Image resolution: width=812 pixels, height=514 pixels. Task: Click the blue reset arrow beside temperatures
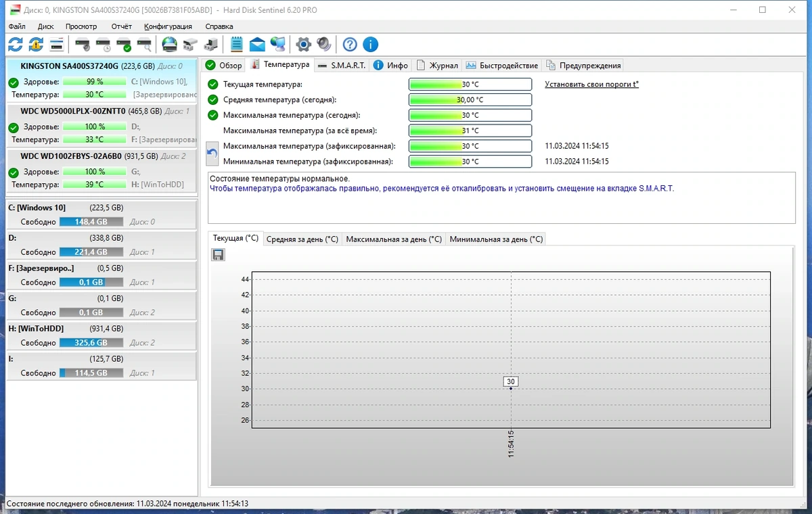pos(212,154)
